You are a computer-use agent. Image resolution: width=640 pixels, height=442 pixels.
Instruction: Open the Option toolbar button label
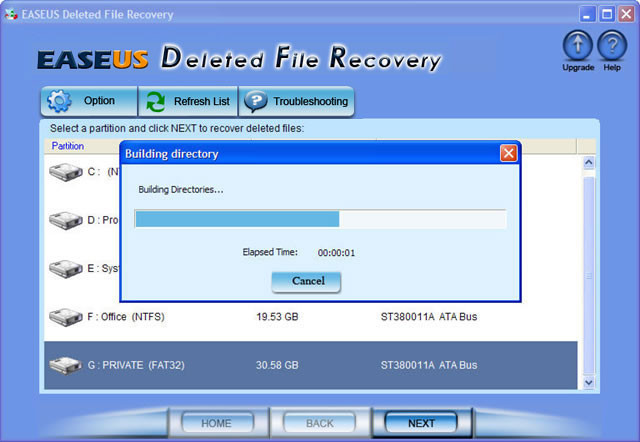99,100
